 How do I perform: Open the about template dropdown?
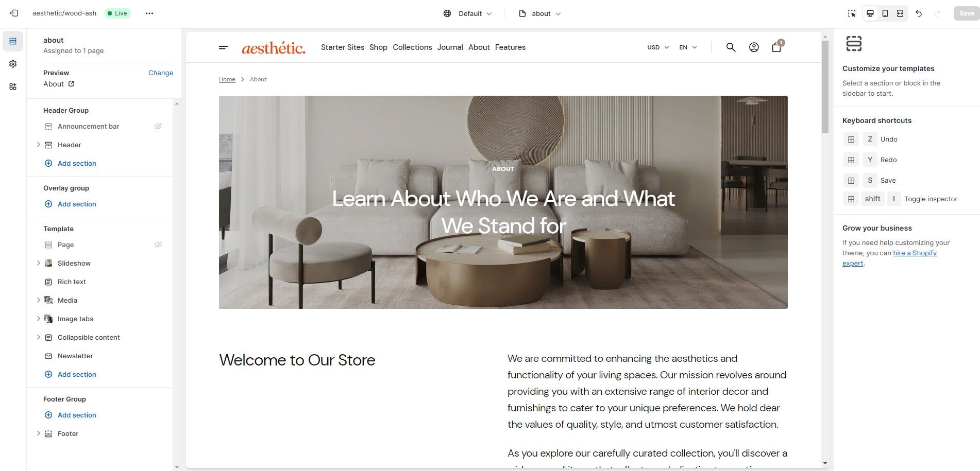point(539,13)
